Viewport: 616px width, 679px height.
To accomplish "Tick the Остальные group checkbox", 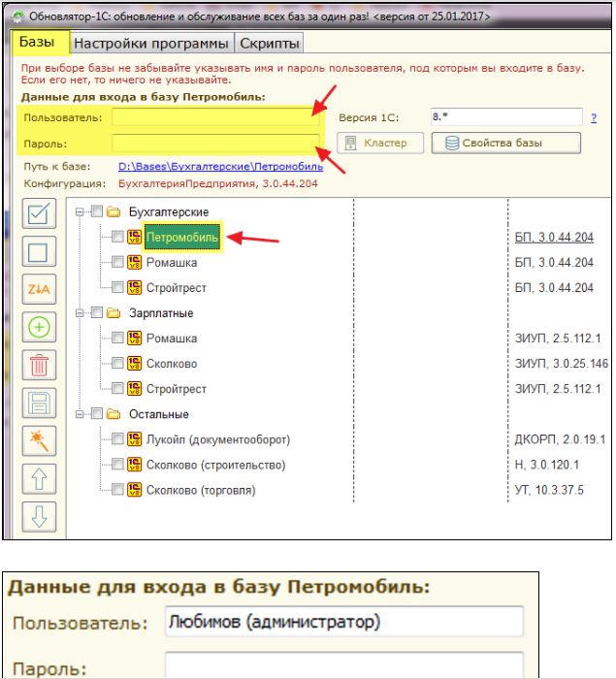I will pyautogui.click(x=97, y=413).
